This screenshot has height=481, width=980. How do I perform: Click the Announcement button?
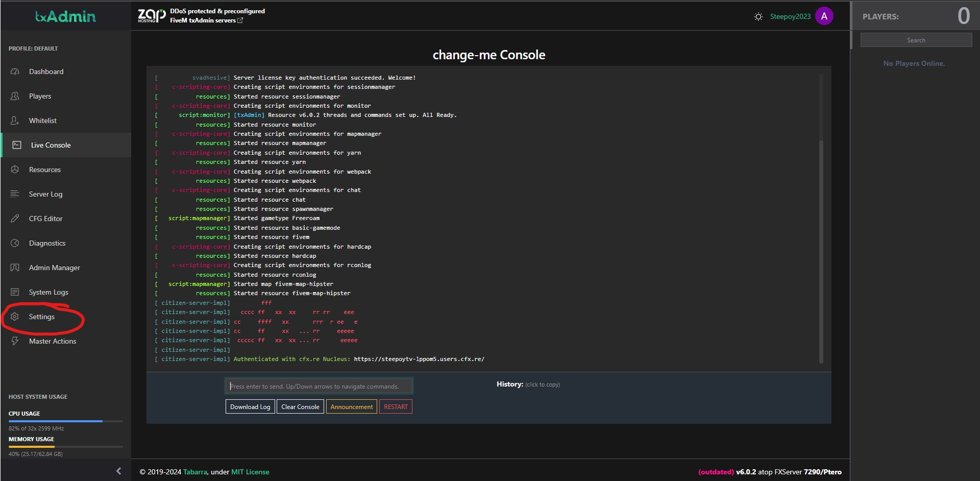[351, 407]
